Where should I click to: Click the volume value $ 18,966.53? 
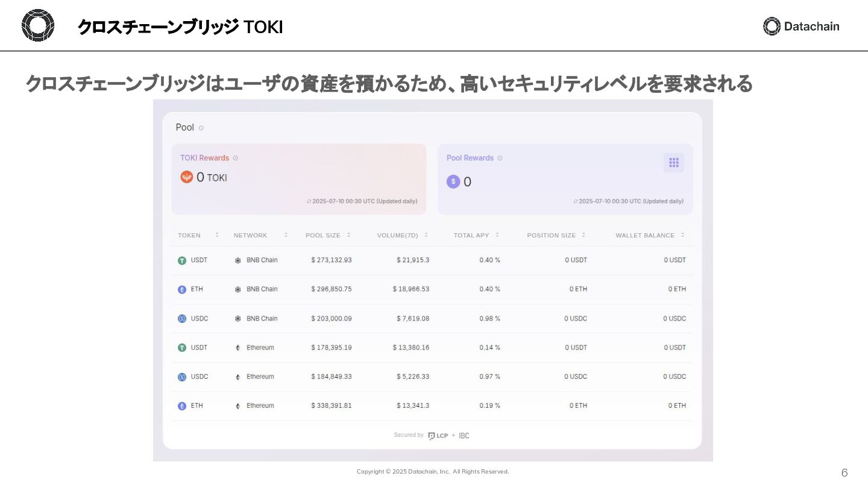click(x=411, y=289)
